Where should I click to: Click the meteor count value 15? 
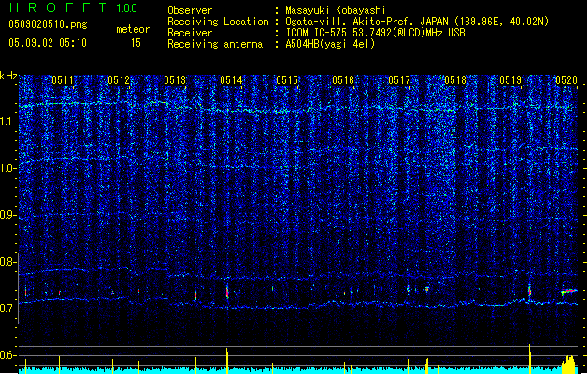136,43
